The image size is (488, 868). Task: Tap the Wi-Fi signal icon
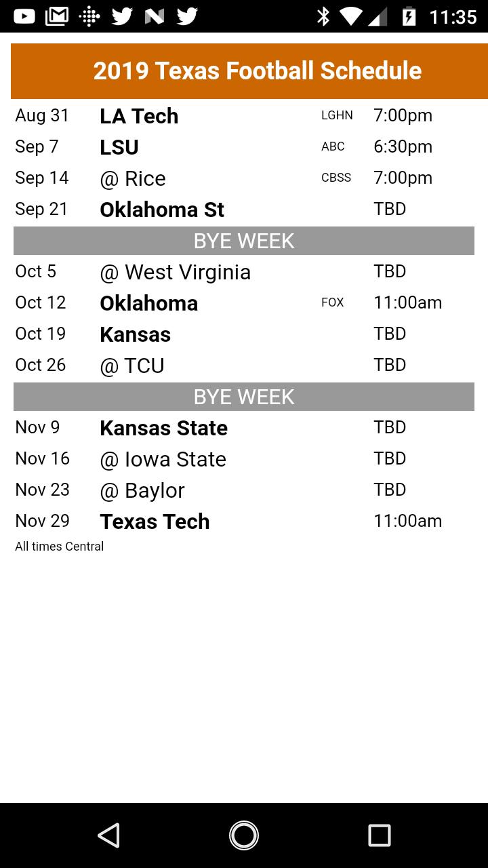[x=350, y=16]
